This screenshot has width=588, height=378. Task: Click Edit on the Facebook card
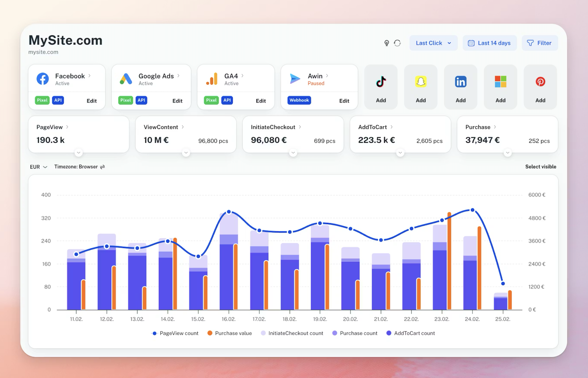click(92, 101)
